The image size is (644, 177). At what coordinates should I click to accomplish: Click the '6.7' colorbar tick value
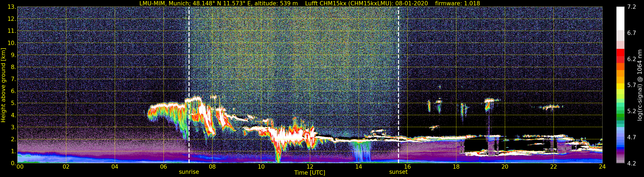[632, 33]
